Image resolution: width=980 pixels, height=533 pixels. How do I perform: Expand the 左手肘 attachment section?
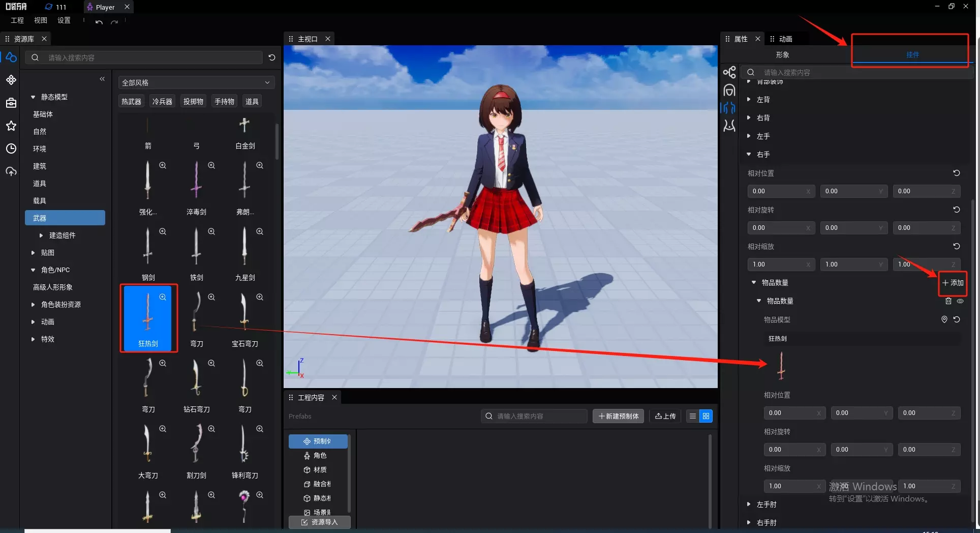click(x=749, y=504)
